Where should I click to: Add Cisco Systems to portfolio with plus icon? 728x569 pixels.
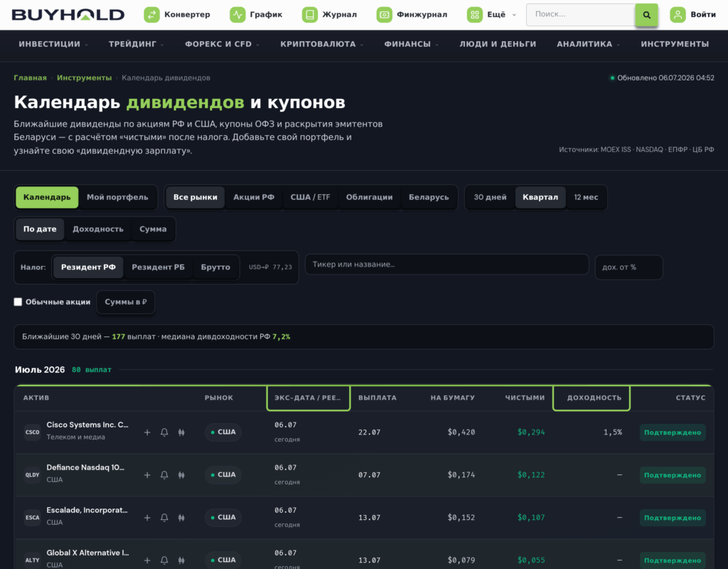click(147, 432)
